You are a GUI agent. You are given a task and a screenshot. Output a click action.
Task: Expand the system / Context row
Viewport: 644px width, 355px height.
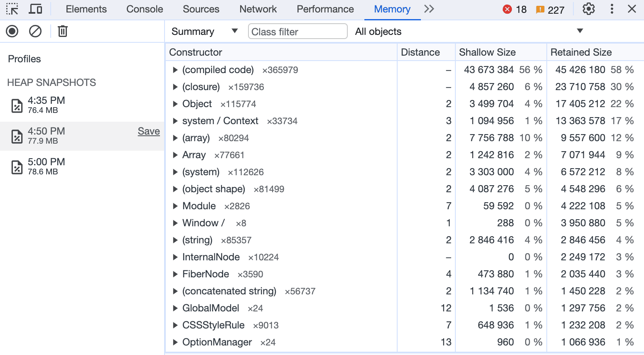pos(175,121)
